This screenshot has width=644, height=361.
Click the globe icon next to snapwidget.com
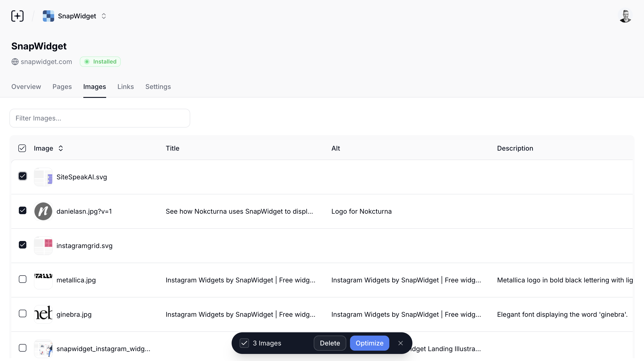(x=15, y=62)
